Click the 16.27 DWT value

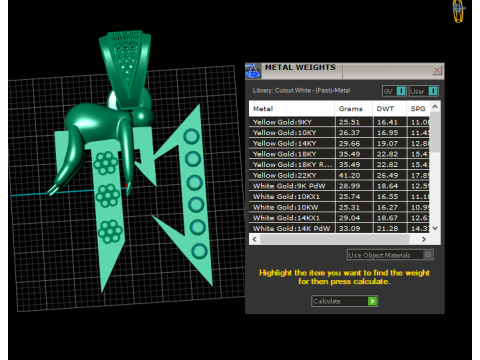tap(387, 207)
